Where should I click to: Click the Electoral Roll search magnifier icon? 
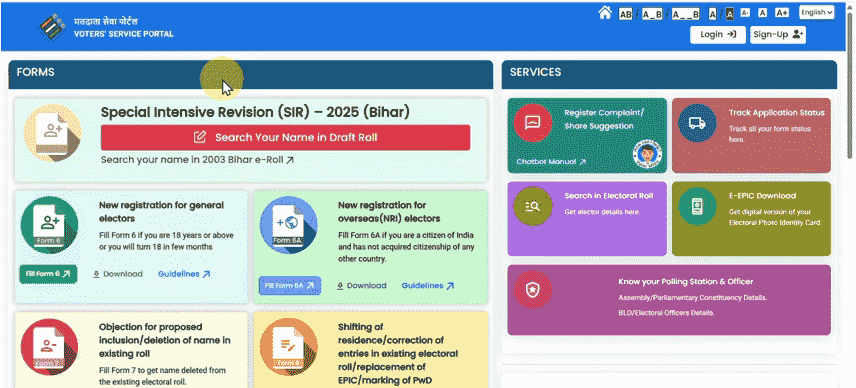coord(532,206)
